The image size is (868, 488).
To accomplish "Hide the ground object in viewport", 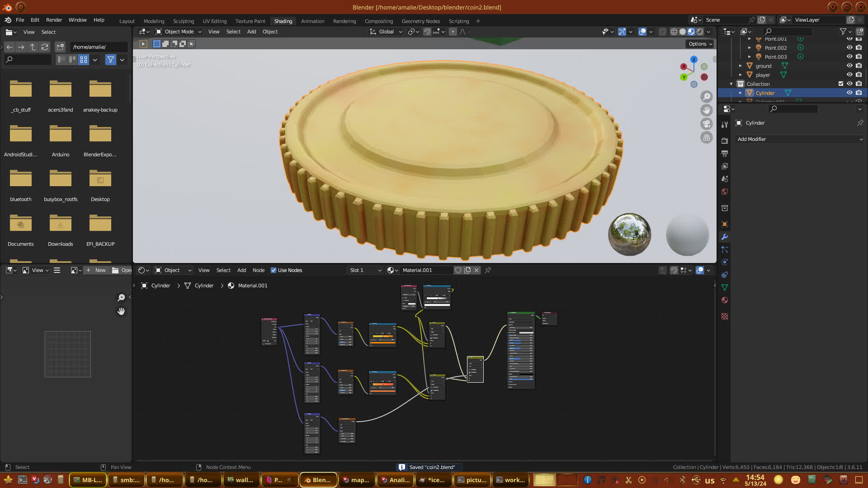I will coord(849,66).
